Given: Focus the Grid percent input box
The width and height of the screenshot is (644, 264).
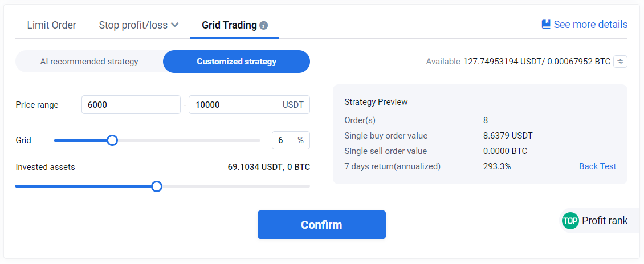Looking at the screenshot, I should click(284, 140).
